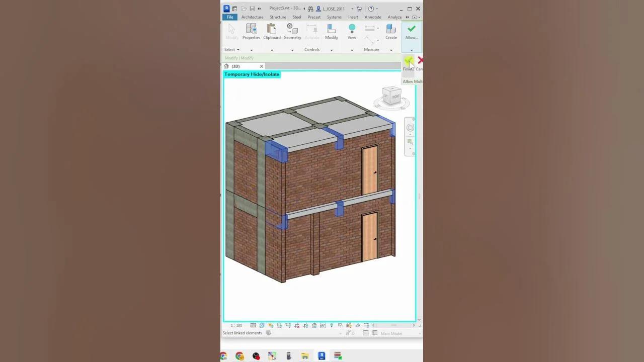644x362 pixels.
Task: Click the Cancel red X icon
Action: pos(420,60)
